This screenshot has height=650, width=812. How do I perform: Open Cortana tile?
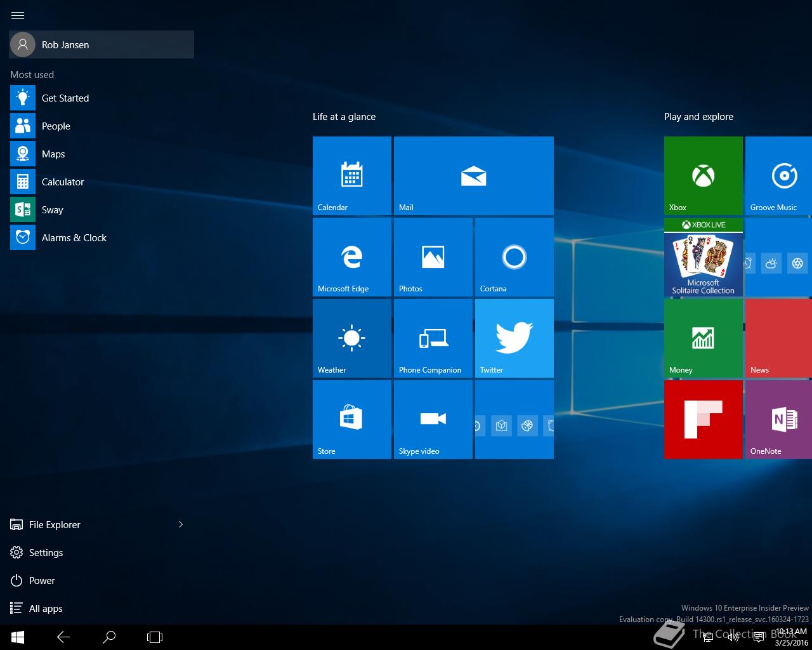514,257
